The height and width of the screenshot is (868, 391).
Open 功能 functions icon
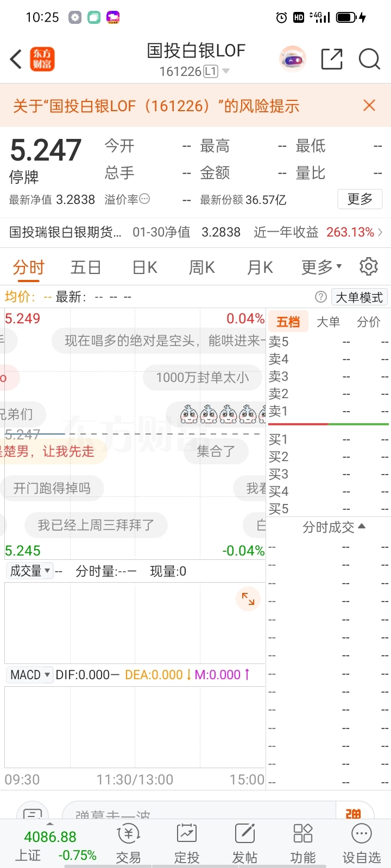[x=302, y=844]
